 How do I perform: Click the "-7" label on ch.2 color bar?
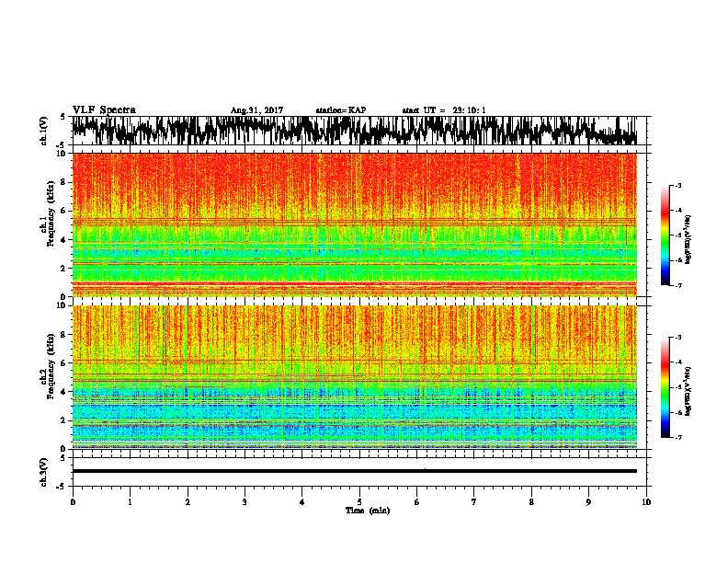pyautogui.click(x=677, y=437)
